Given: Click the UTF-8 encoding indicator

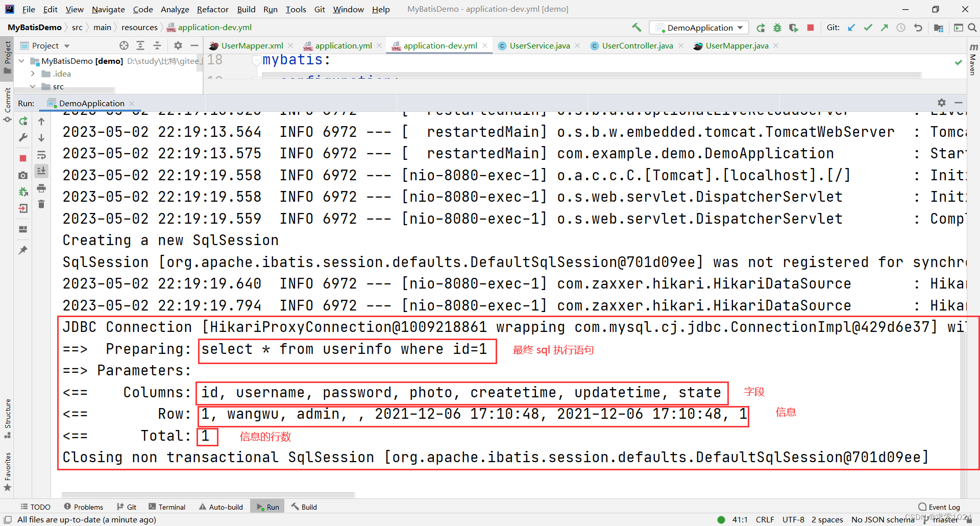Looking at the screenshot, I should point(793,519).
